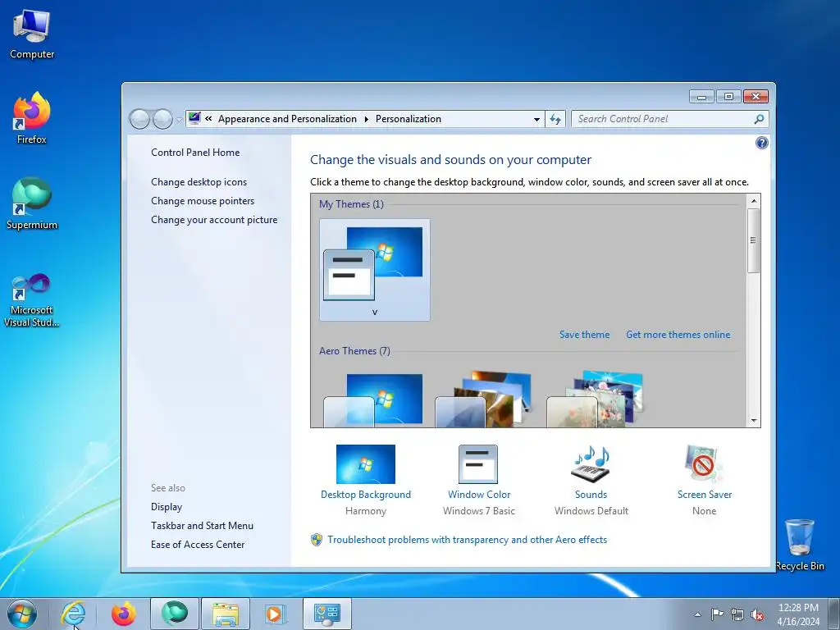Open Taskbar and Start Menu link
The image size is (840, 630).
202,526
